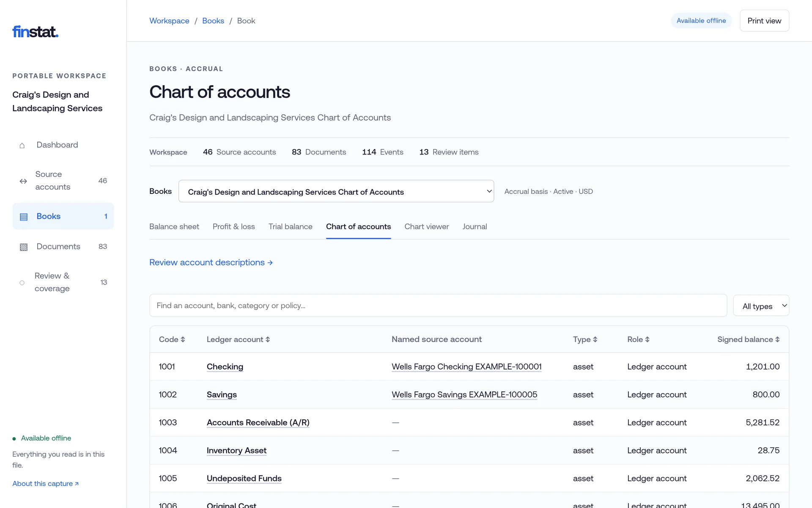Click the 5,281.52 balance value
812x508 pixels.
[x=763, y=422]
